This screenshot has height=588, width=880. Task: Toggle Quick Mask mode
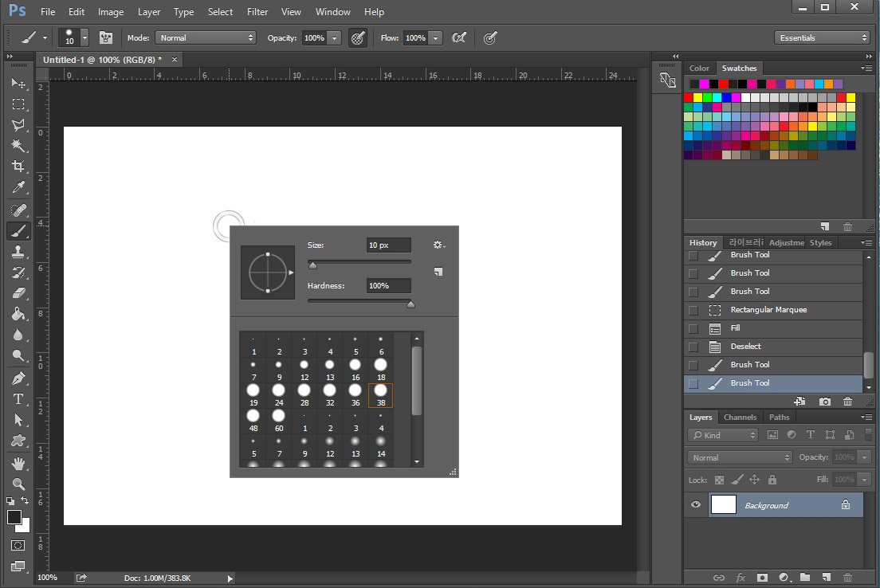tap(18, 545)
